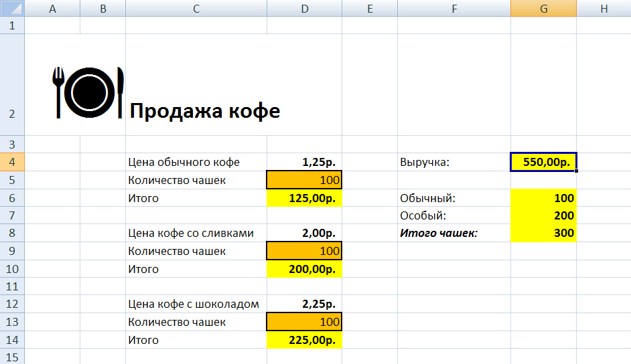The width and height of the screenshot is (631, 364).
Task: Select row 2 header
Action: (12, 85)
